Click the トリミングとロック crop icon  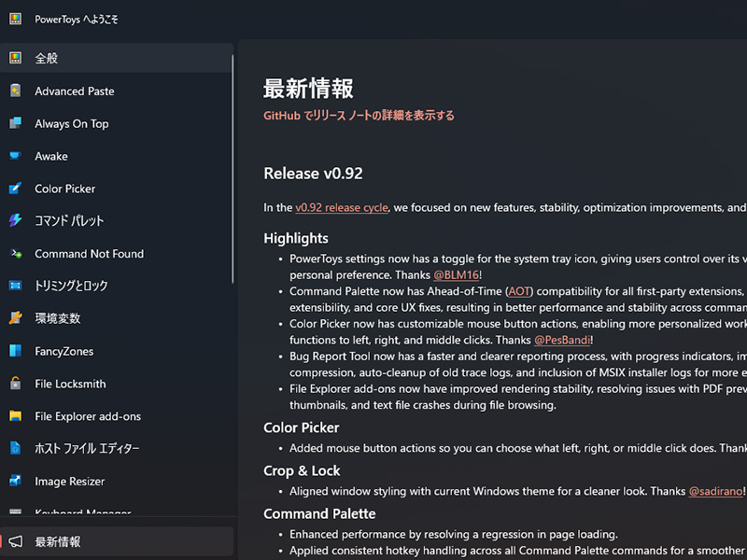point(15,286)
